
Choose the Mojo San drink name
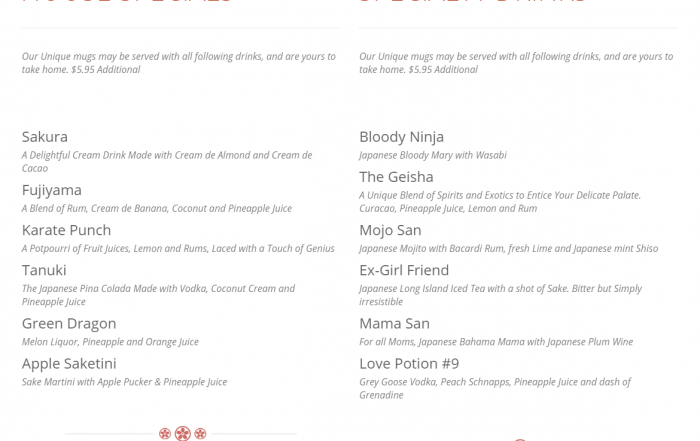(x=390, y=230)
